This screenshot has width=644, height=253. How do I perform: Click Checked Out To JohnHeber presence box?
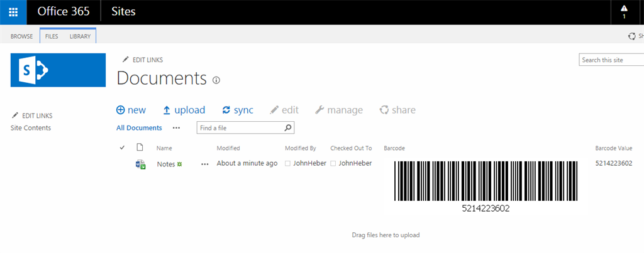click(x=333, y=164)
